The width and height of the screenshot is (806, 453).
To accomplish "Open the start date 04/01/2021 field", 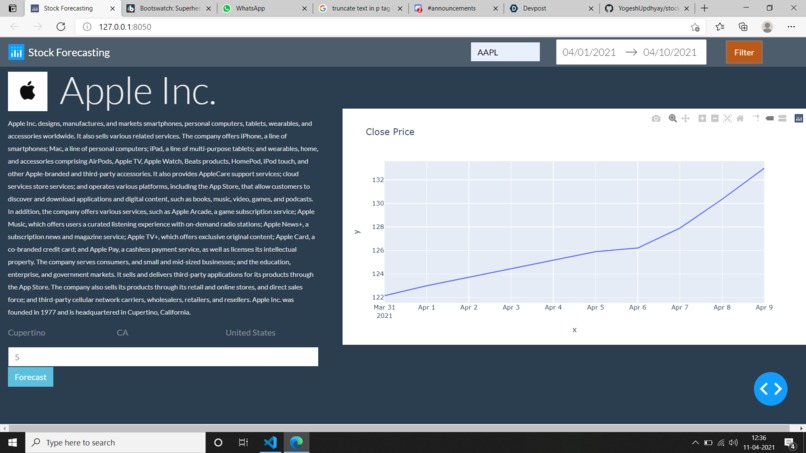I will pyautogui.click(x=589, y=52).
